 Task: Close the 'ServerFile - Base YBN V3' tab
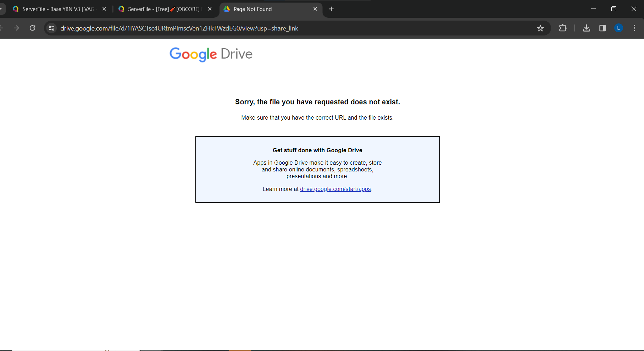click(x=104, y=9)
